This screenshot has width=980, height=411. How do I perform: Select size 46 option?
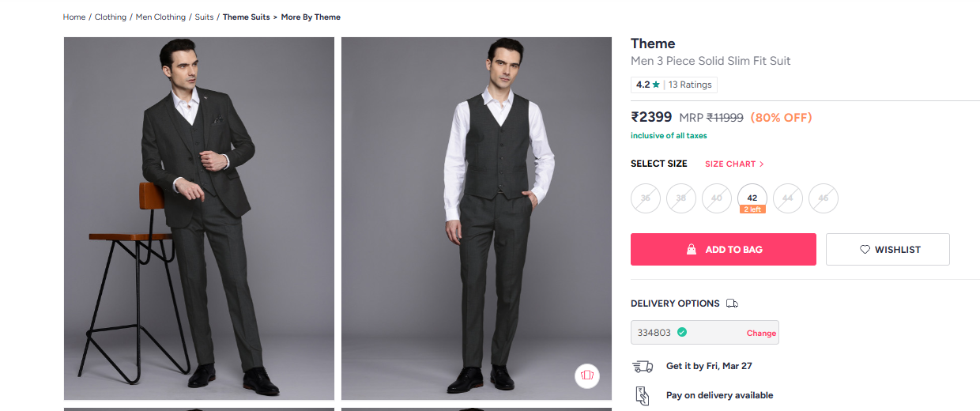click(x=823, y=198)
